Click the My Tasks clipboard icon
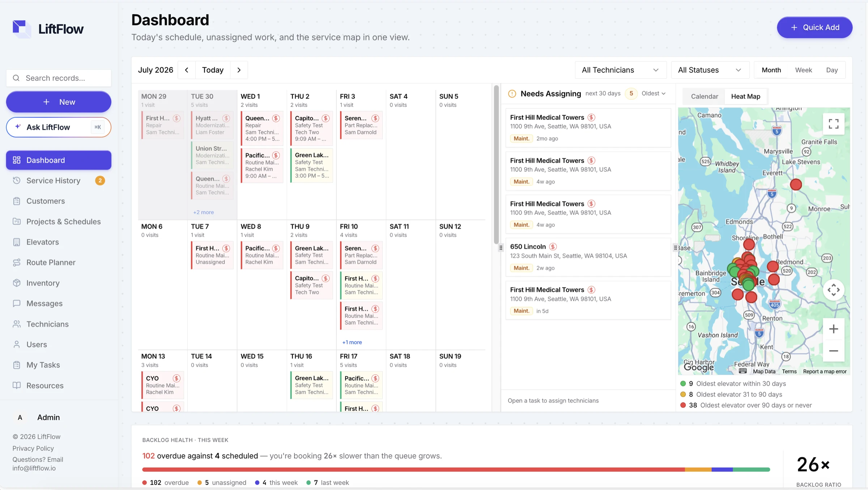Image resolution: width=868 pixels, height=490 pixels. pyautogui.click(x=17, y=365)
